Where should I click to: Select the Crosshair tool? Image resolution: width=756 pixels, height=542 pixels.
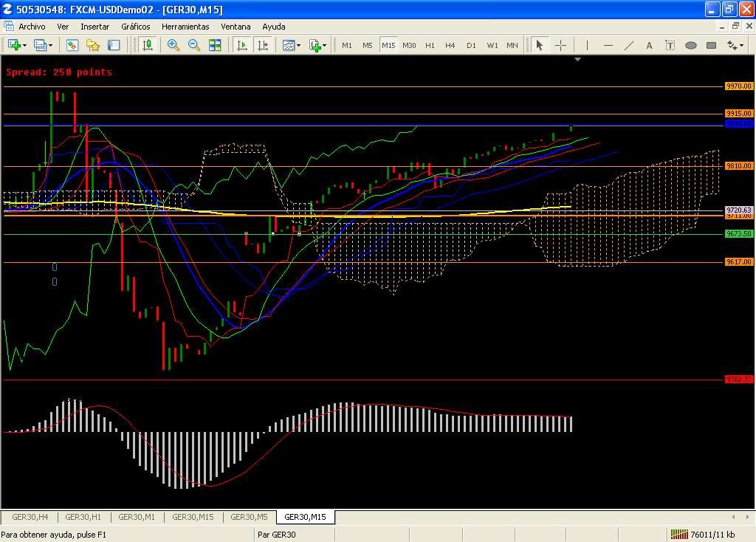560,45
